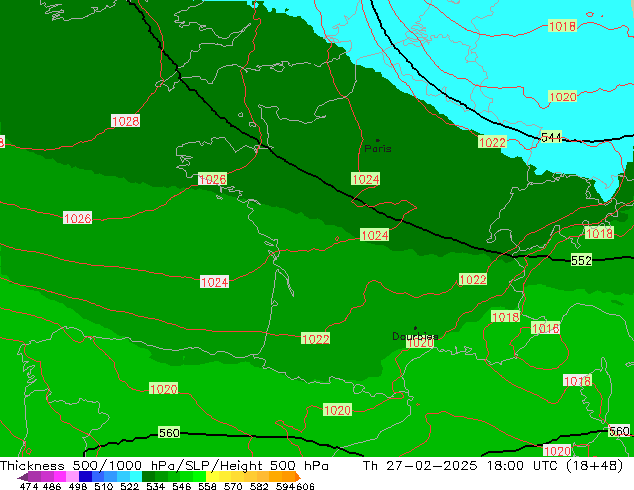Click the legend value 534
Image resolution: width=634 pixels, height=490 pixels.
(x=155, y=486)
